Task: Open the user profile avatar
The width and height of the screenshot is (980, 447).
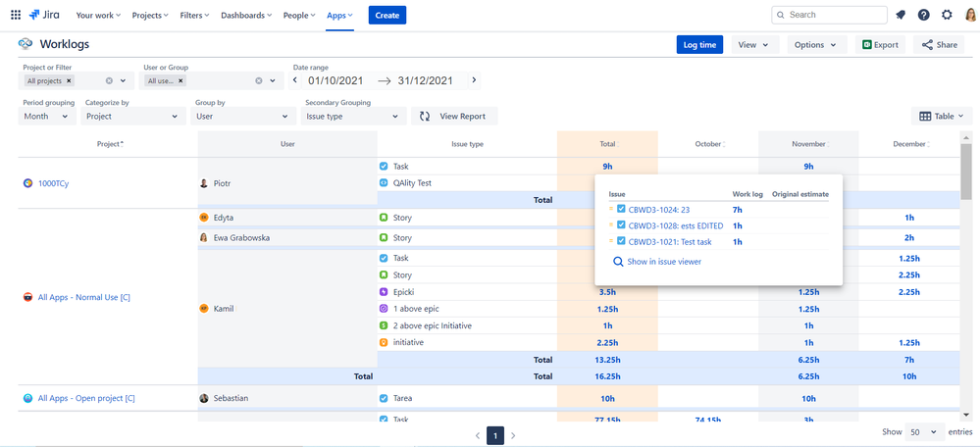Action: point(969,15)
